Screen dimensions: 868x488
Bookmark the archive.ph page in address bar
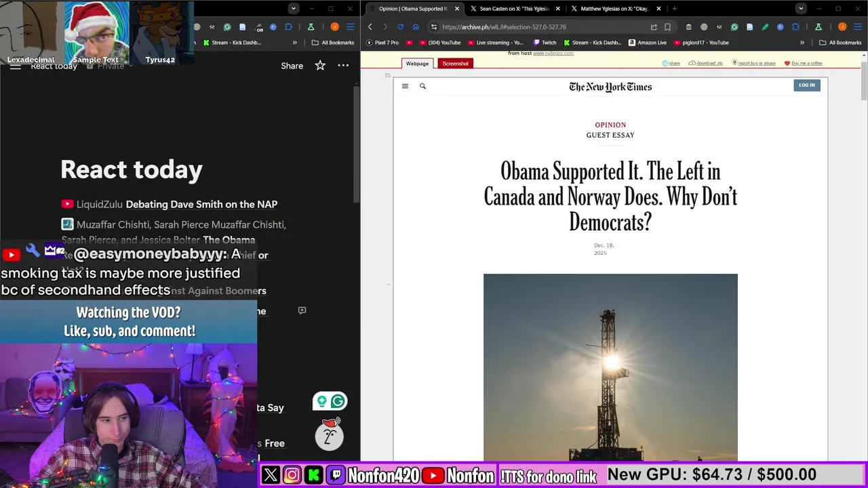667,27
